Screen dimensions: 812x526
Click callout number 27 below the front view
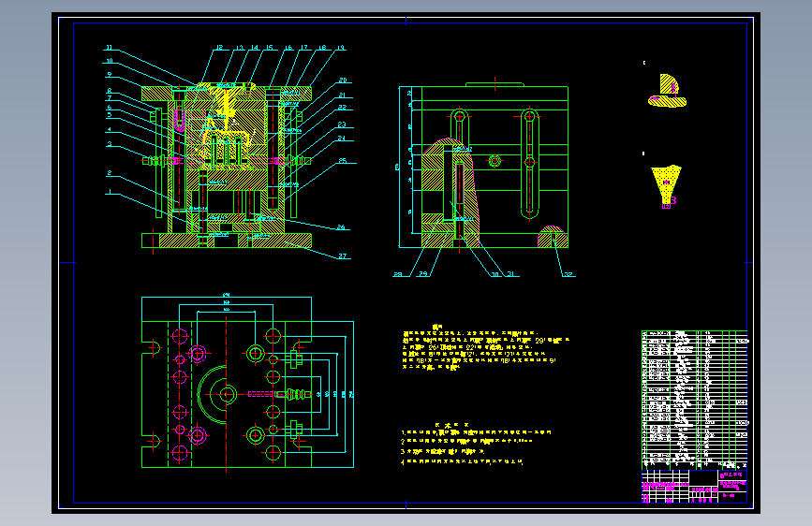coord(342,256)
